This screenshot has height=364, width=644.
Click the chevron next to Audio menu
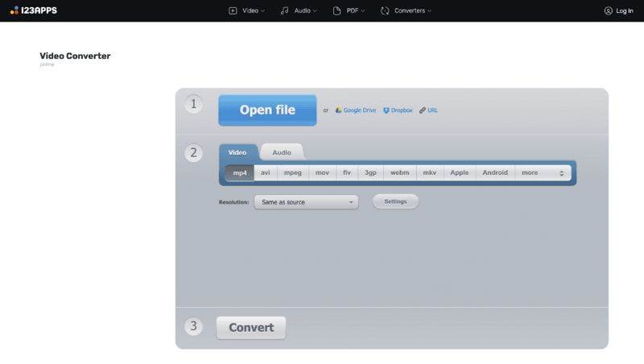[x=315, y=11]
